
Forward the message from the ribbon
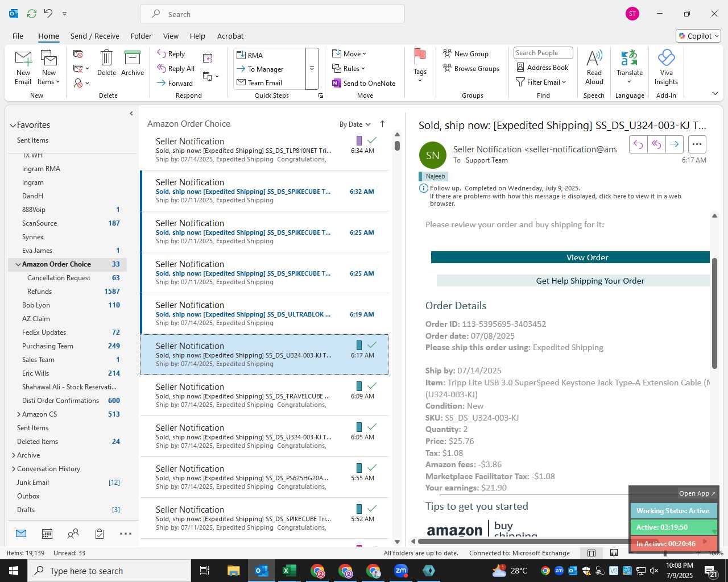(x=175, y=83)
